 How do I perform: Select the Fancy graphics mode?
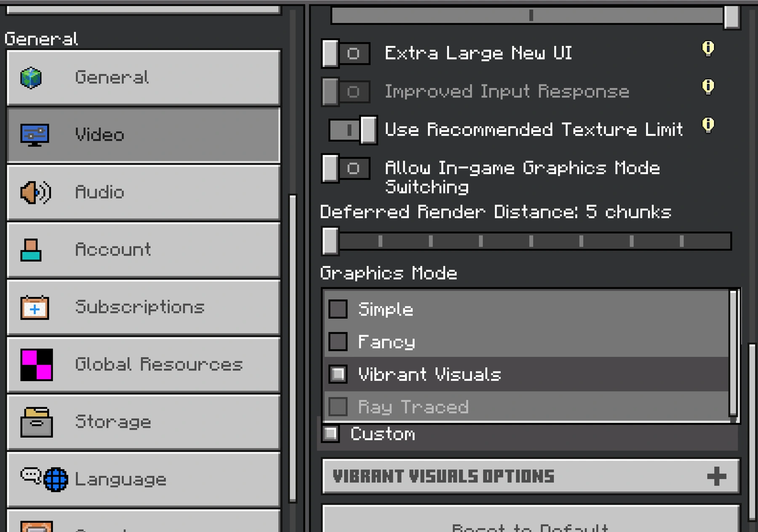click(x=526, y=342)
